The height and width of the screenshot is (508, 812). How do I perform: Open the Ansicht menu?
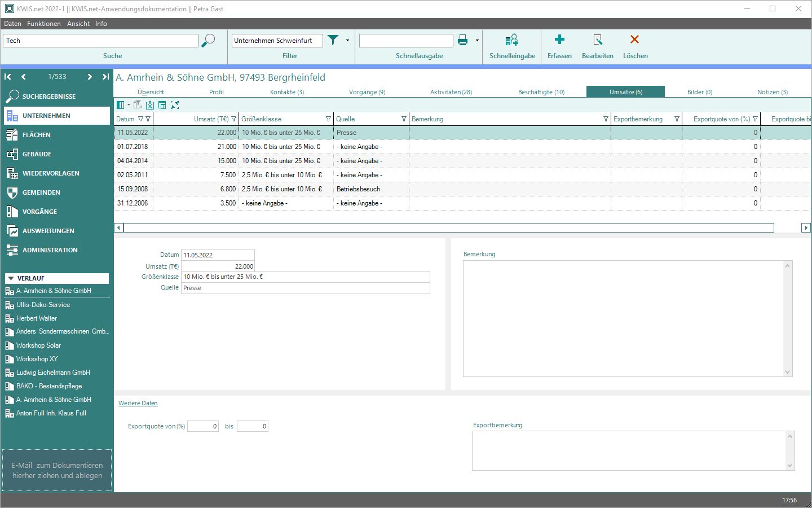tap(78, 24)
